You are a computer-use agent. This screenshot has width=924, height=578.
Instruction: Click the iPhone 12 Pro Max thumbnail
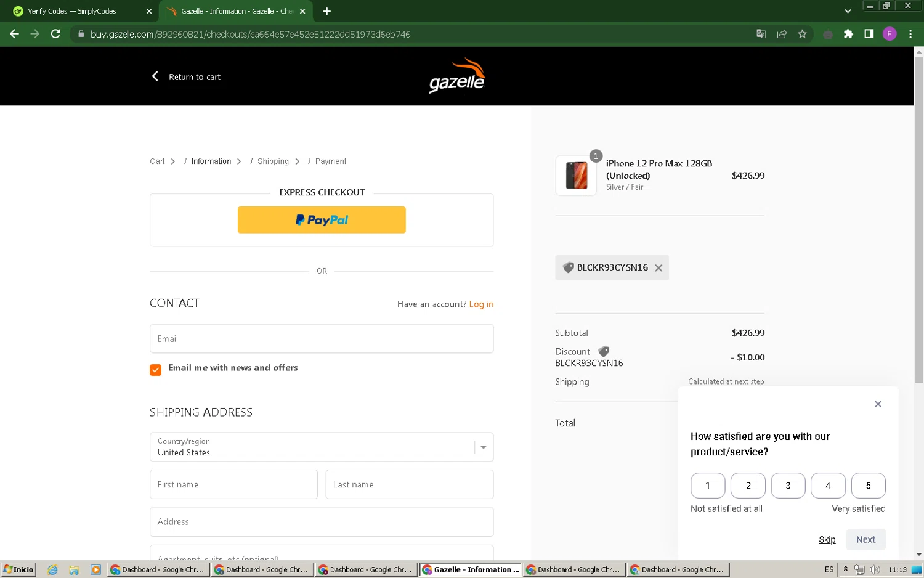click(x=576, y=176)
